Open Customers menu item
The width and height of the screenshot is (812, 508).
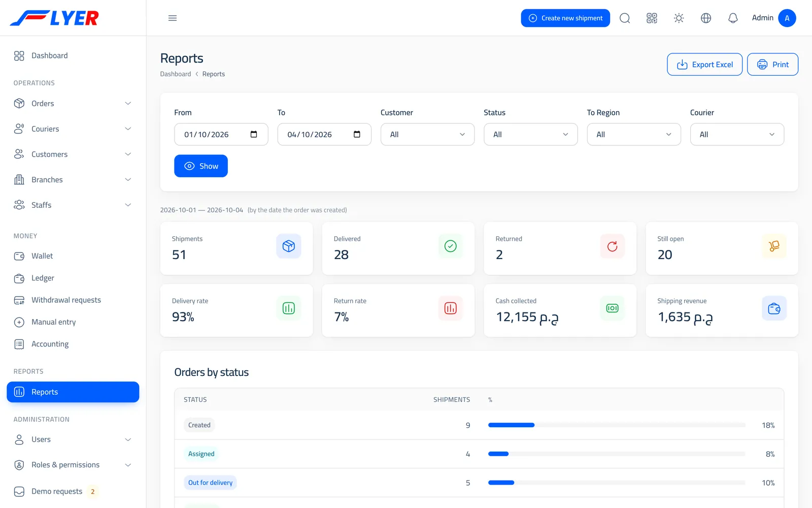point(73,154)
